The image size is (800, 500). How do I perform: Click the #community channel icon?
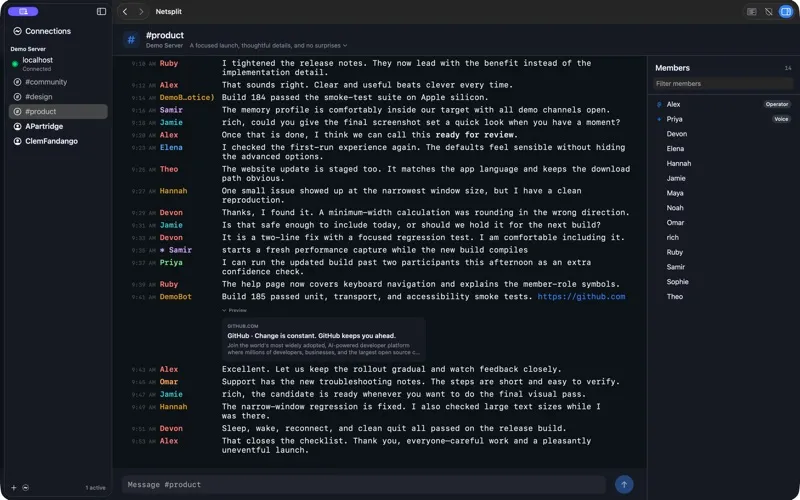pos(17,82)
